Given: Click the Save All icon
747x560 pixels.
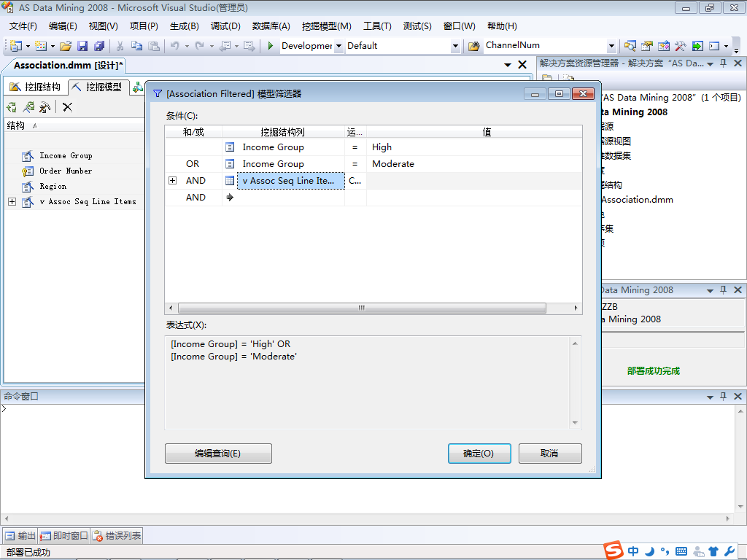Looking at the screenshot, I should pyautogui.click(x=99, y=46).
